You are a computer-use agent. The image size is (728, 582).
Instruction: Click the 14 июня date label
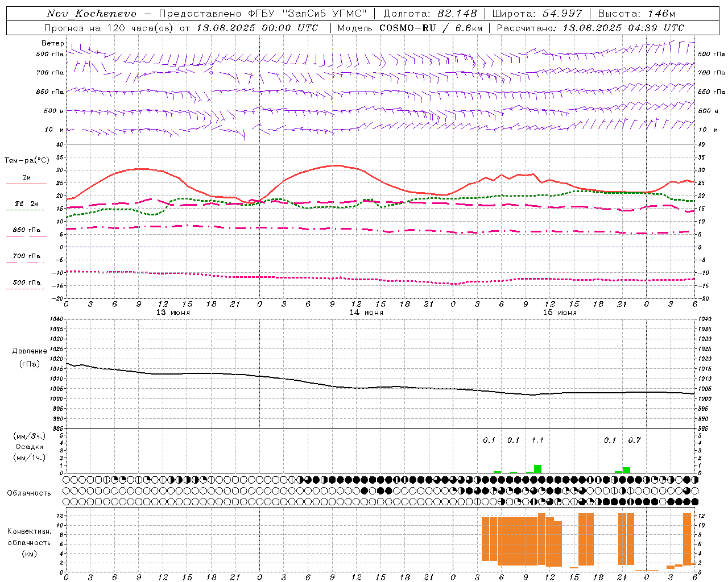[x=366, y=313]
